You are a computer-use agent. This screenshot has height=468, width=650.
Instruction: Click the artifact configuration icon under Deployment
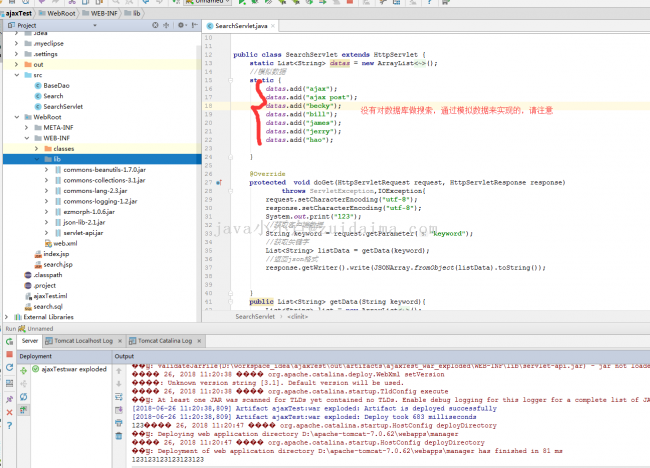pyautogui.click(x=24, y=410)
